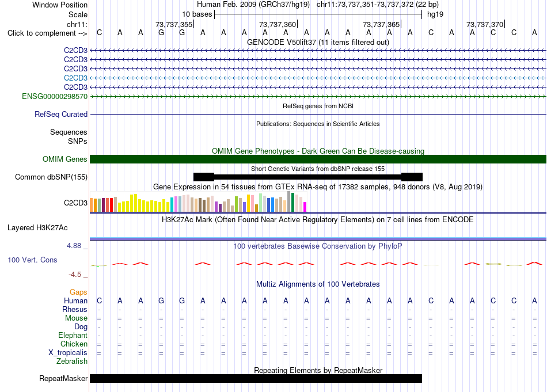Click the '10 bases' scale label
547x392 pixels.
[x=197, y=14]
